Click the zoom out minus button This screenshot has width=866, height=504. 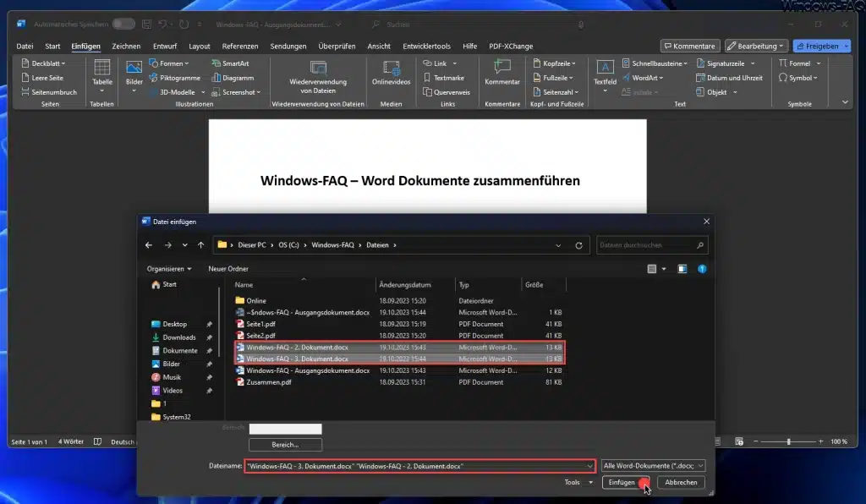[x=755, y=441]
